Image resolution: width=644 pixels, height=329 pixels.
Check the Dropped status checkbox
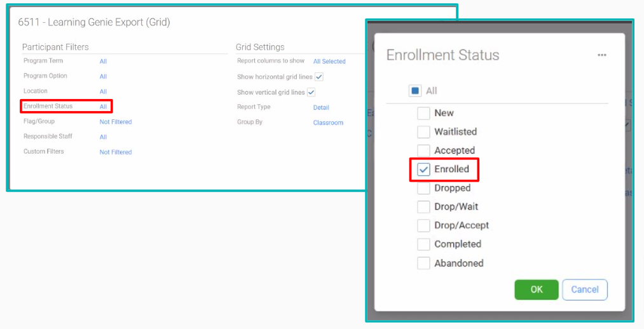[423, 188]
